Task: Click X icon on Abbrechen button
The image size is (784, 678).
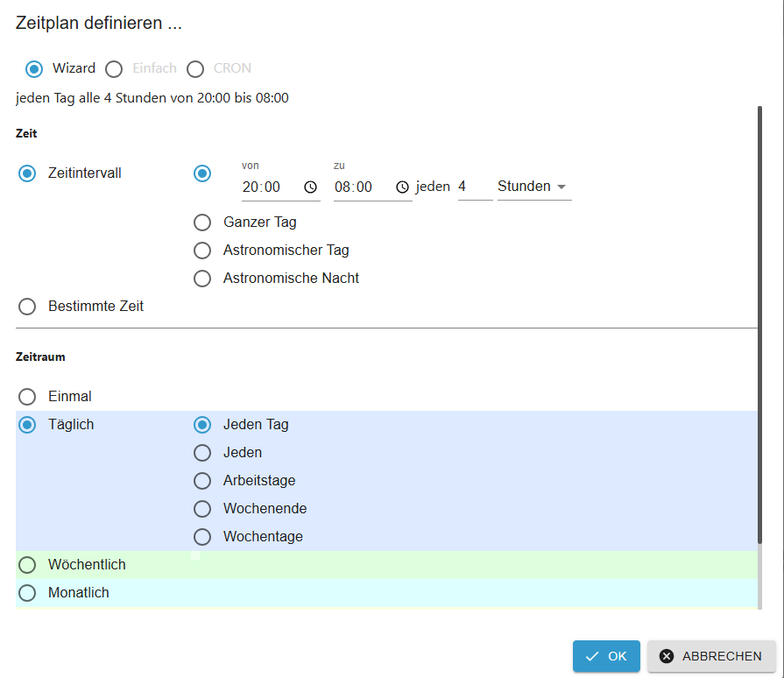Action: 667,656
